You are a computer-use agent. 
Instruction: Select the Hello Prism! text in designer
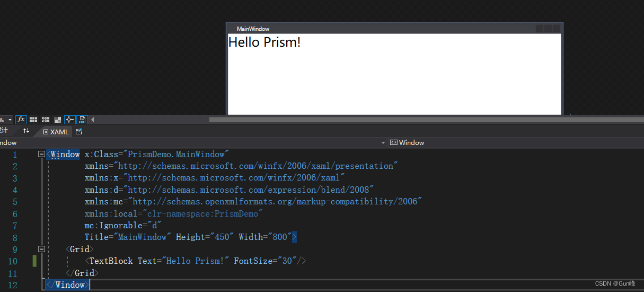point(264,42)
